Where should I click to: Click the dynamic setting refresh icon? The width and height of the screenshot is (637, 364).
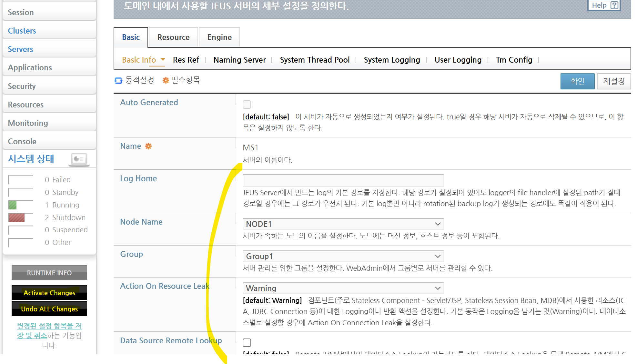[x=118, y=80]
